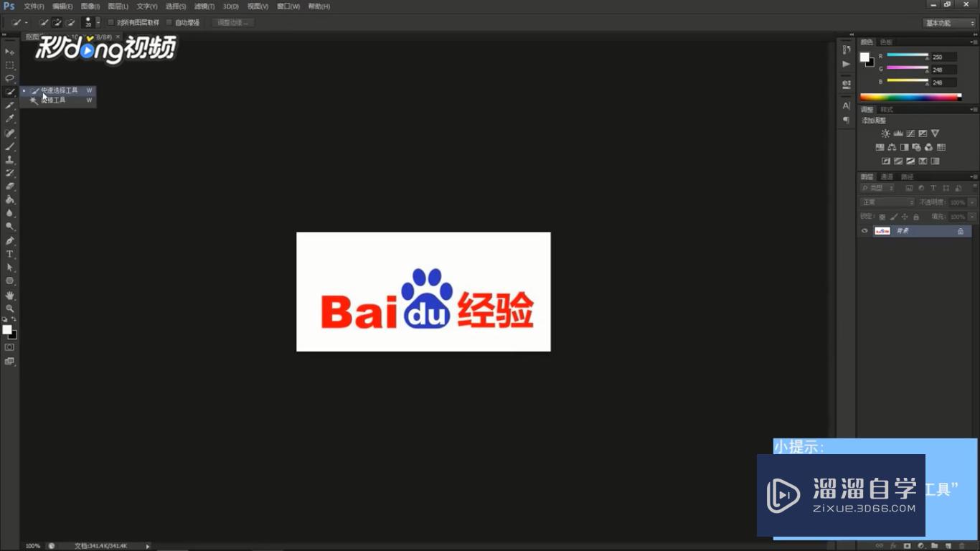
Task: Select the Dodge tool
Action: (9, 227)
